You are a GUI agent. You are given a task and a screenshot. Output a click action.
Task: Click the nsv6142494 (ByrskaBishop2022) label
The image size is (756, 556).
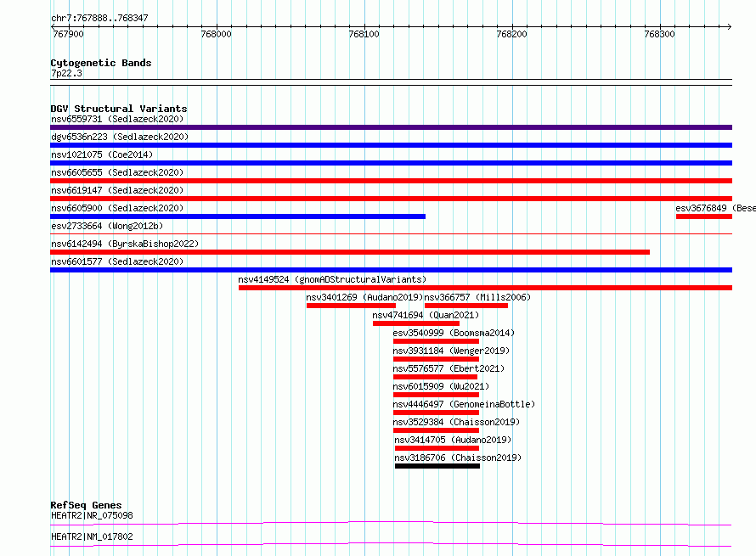[x=125, y=244]
